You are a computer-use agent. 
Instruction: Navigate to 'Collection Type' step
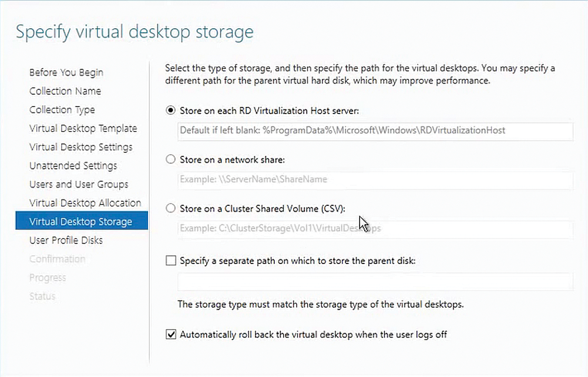coord(62,110)
